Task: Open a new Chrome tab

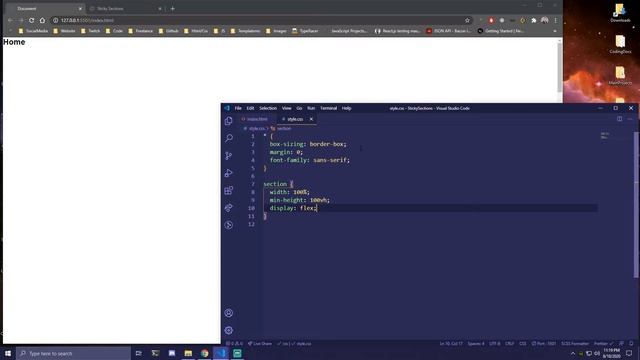Action: coord(173,8)
